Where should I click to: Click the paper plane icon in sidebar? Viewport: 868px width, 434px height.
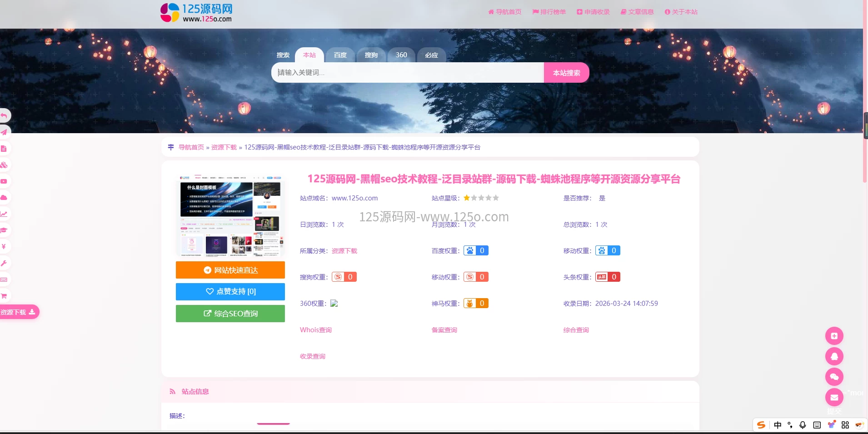pyautogui.click(x=5, y=132)
